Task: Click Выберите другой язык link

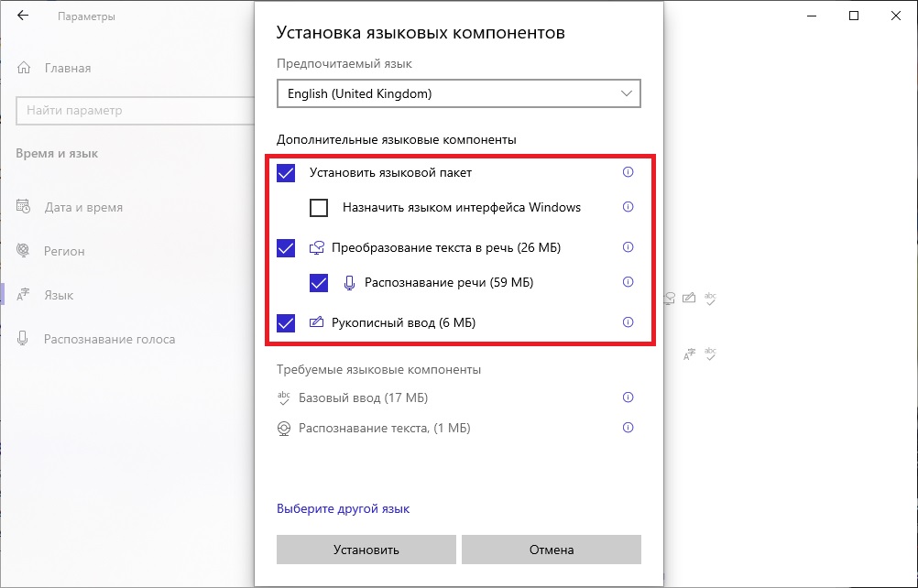Action: click(343, 508)
